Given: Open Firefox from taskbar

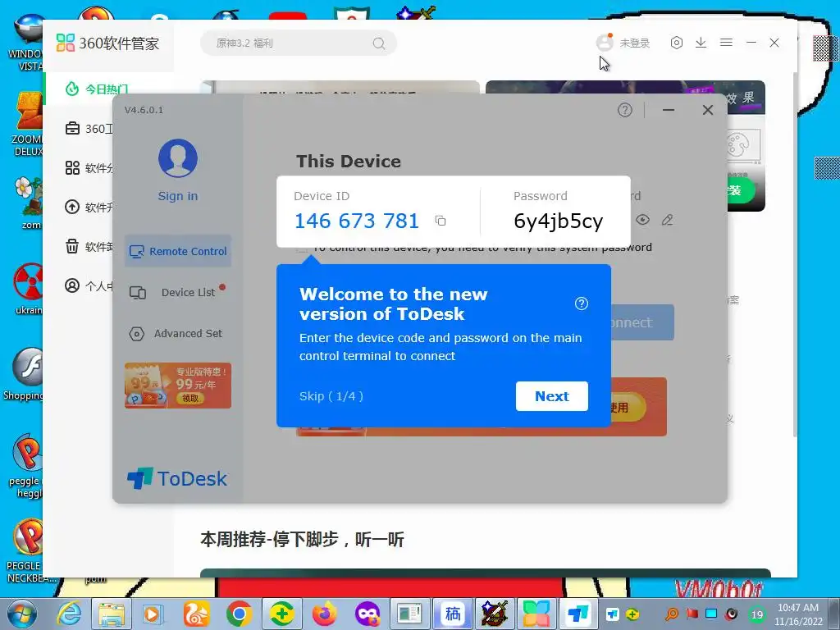Looking at the screenshot, I should [x=325, y=614].
